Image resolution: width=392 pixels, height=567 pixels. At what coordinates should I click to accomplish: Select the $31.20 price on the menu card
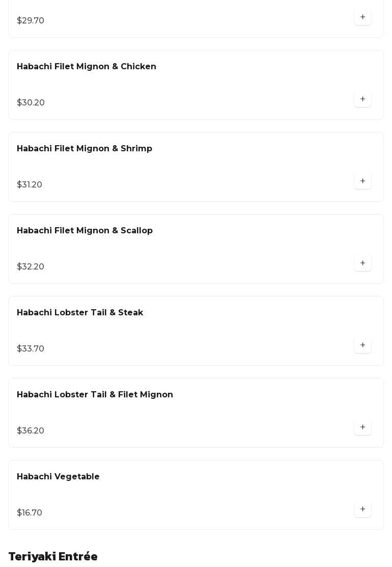[29, 185]
